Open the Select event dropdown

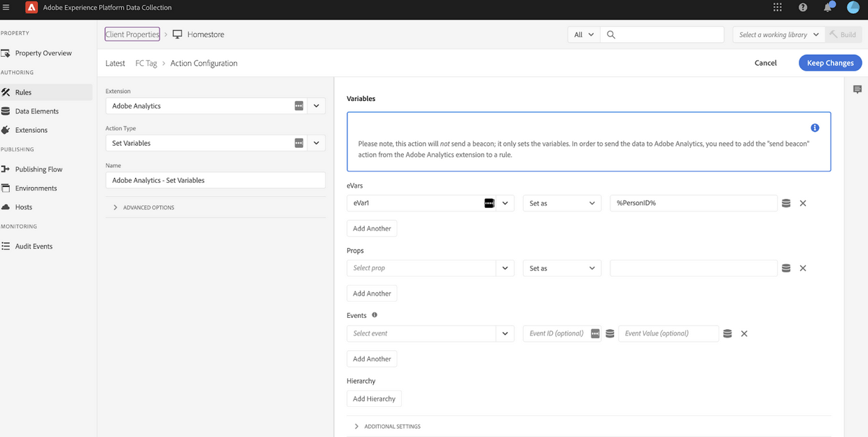(x=505, y=333)
